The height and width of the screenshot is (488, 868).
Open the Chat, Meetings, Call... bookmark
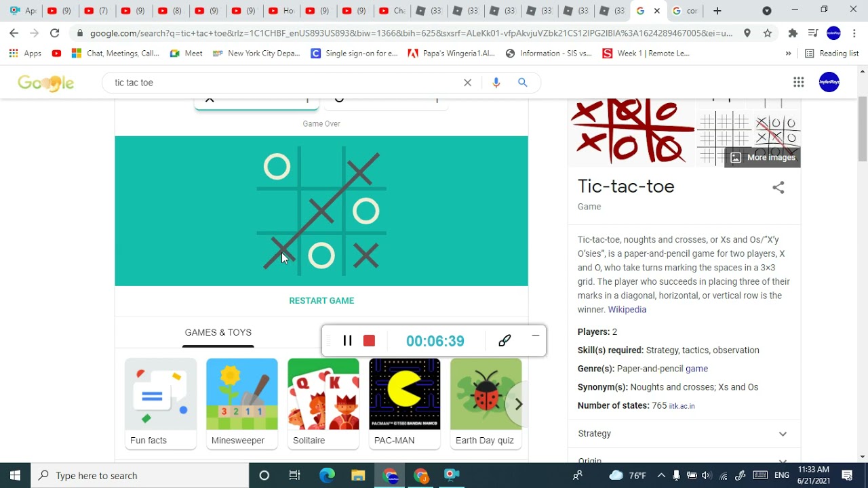tap(115, 54)
